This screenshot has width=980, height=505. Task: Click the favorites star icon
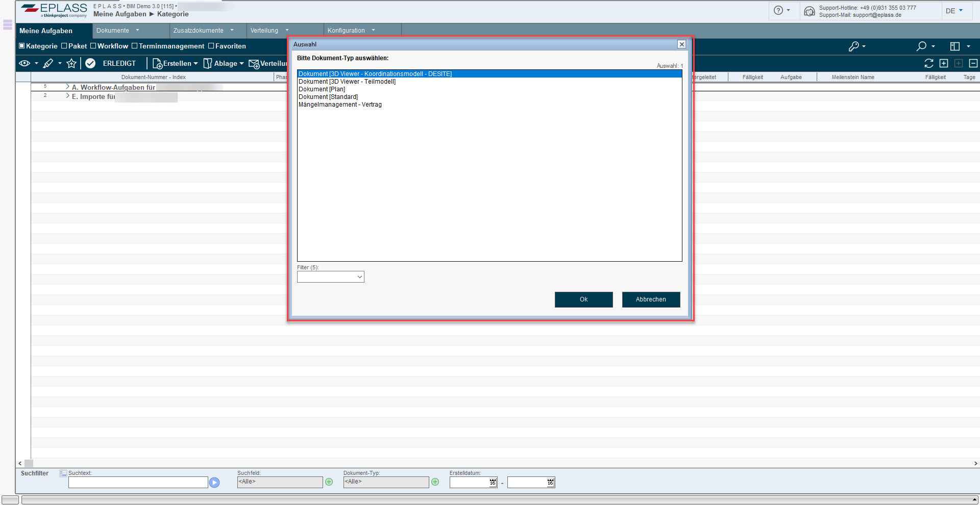[x=71, y=63]
